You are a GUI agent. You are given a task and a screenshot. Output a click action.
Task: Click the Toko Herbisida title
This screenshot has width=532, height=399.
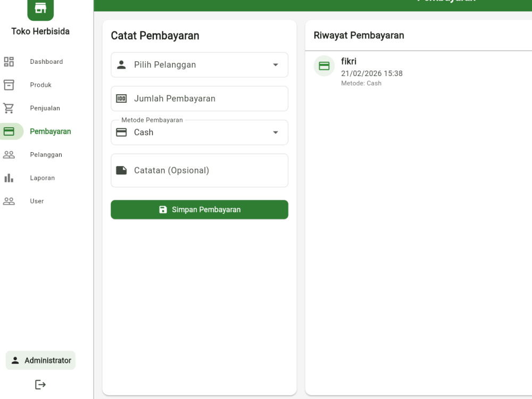pos(40,31)
